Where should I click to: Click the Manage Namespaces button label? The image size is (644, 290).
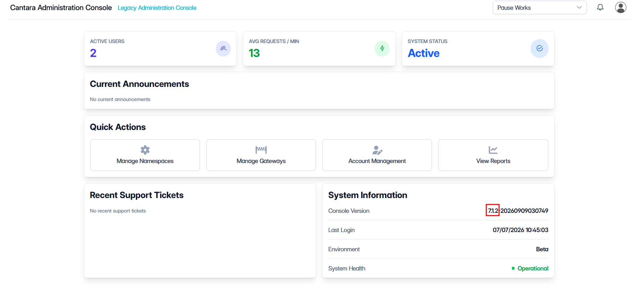[x=145, y=161]
